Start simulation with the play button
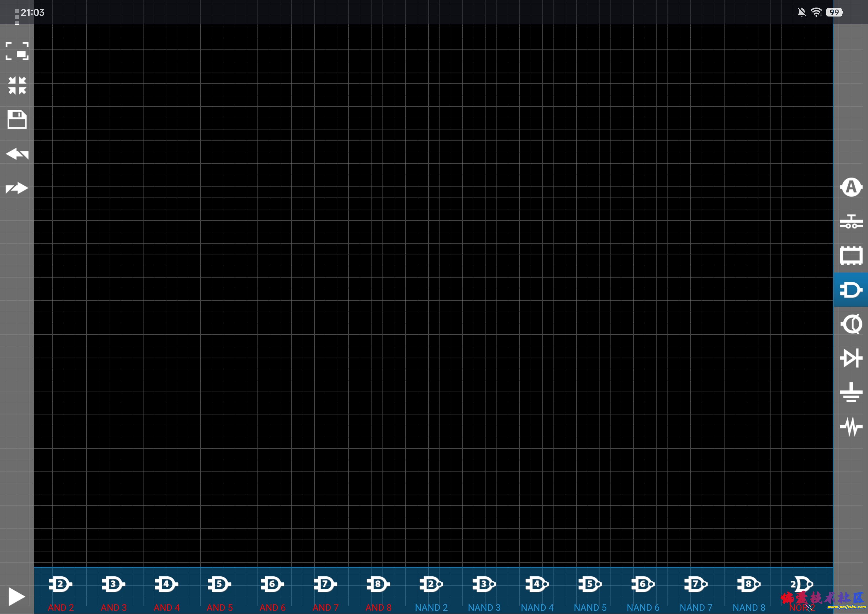The height and width of the screenshot is (614, 868). 16,596
